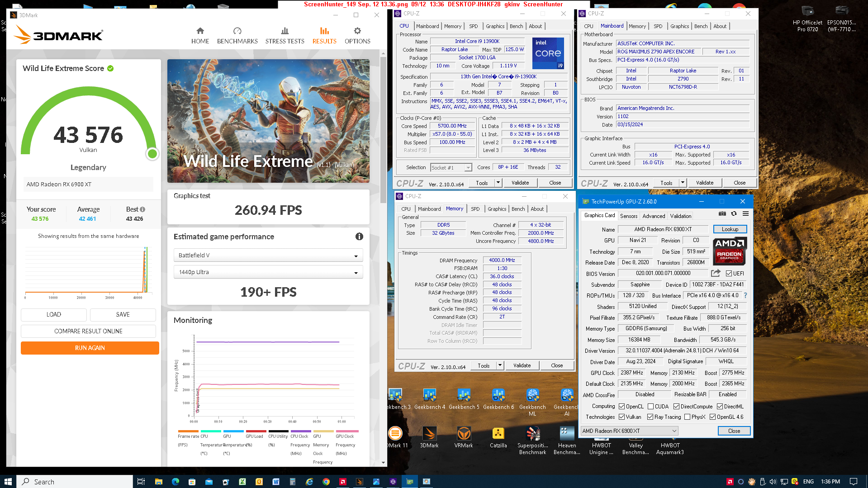Switch to the SPD tab in the CPU-Z CPU window
Image resolution: width=868 pixels, height=488 pixels.
473,26
